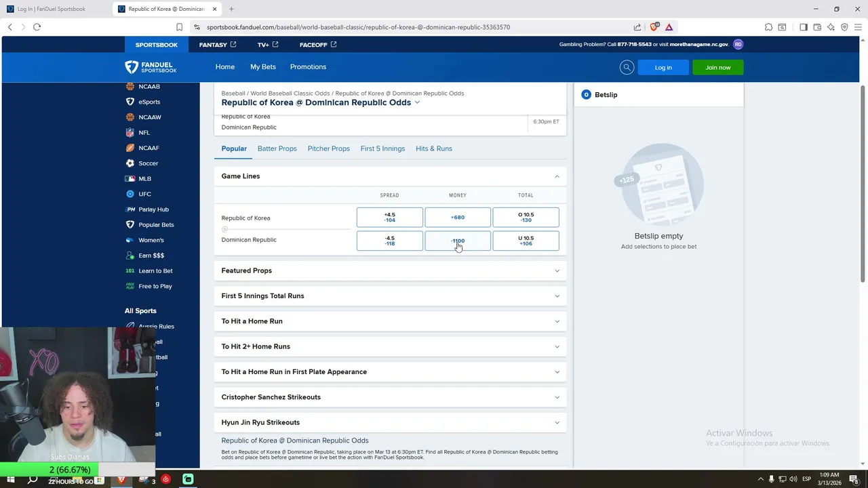Select Over 10.5 total at -130
868x488 pixels.
pos(526,218)
